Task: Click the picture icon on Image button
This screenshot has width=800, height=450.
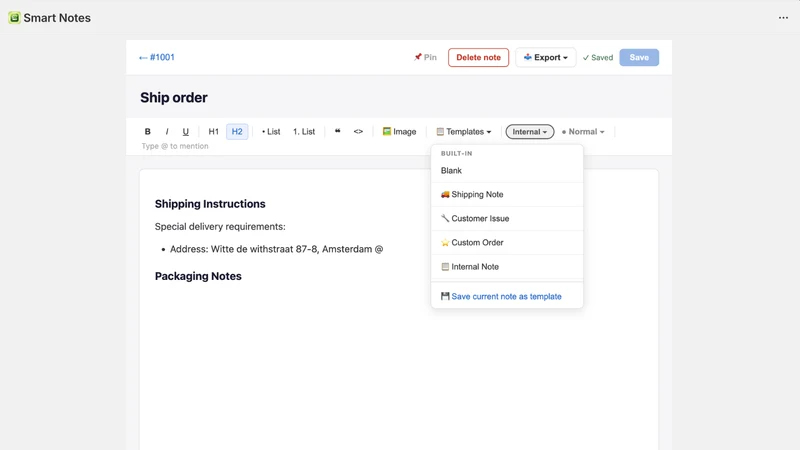Action: 387,132
